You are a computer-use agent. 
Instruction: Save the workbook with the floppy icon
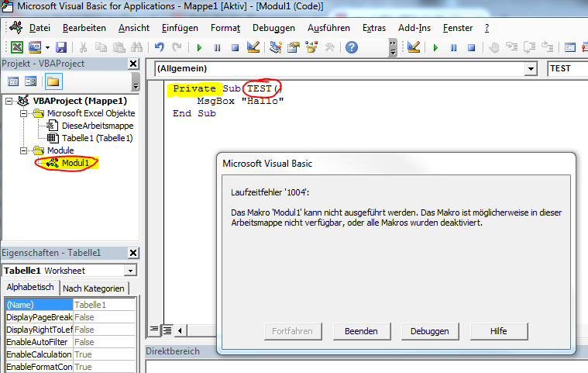click(61, 47)
